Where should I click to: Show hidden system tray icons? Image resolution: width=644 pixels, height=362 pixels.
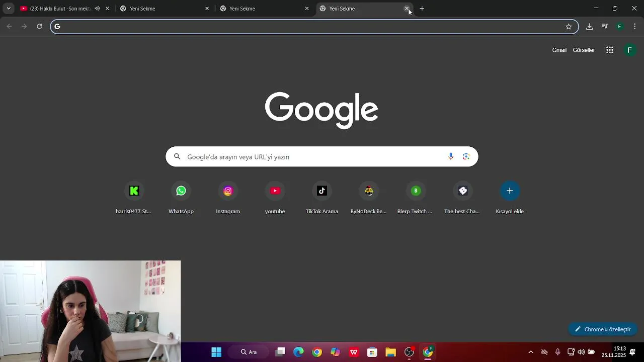coord(531,352)
